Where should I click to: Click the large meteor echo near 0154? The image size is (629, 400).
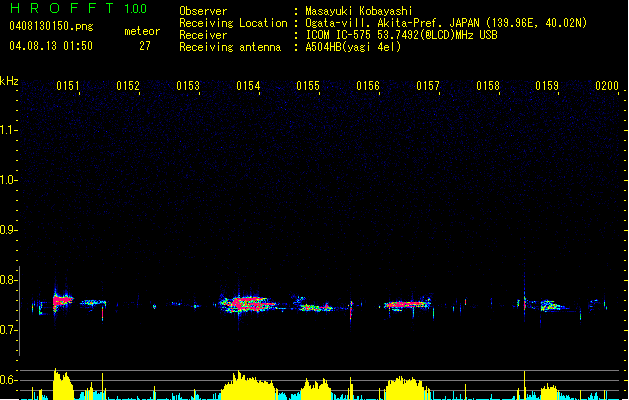tap(248, 304)
